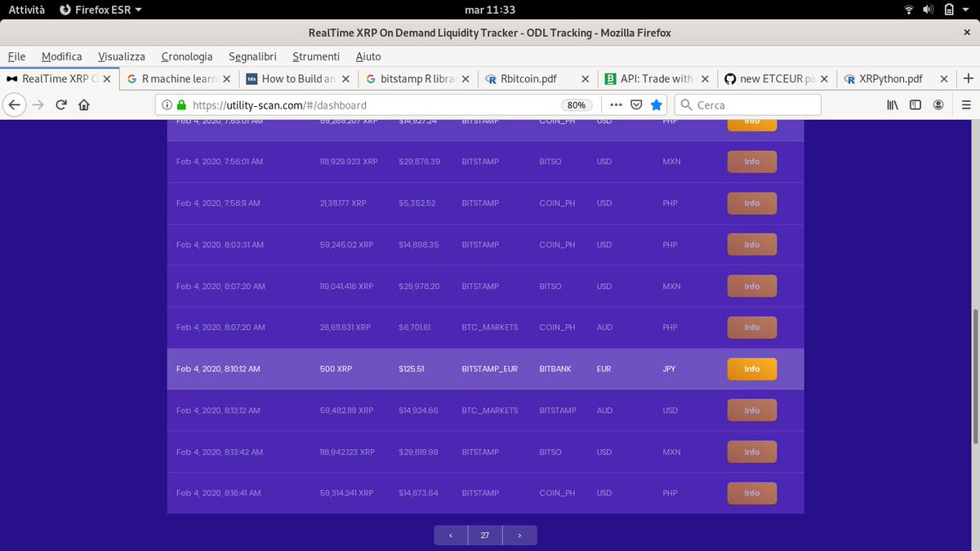The image size is (980, 551).
Task: Close the RealTime XRP tab
Action: tap(107, 79)
